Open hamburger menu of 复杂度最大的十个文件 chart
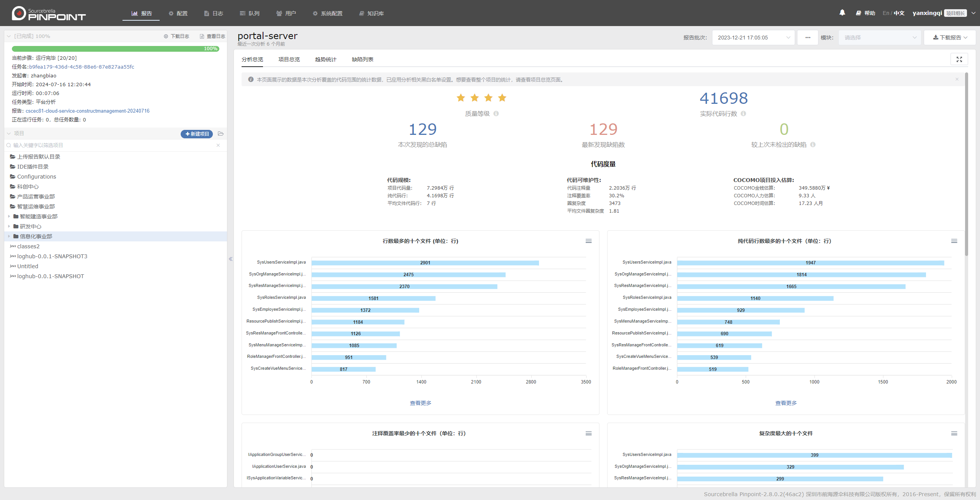Image resolution: width=980 pixels, height=500 pixels. [x=954, y=433]
